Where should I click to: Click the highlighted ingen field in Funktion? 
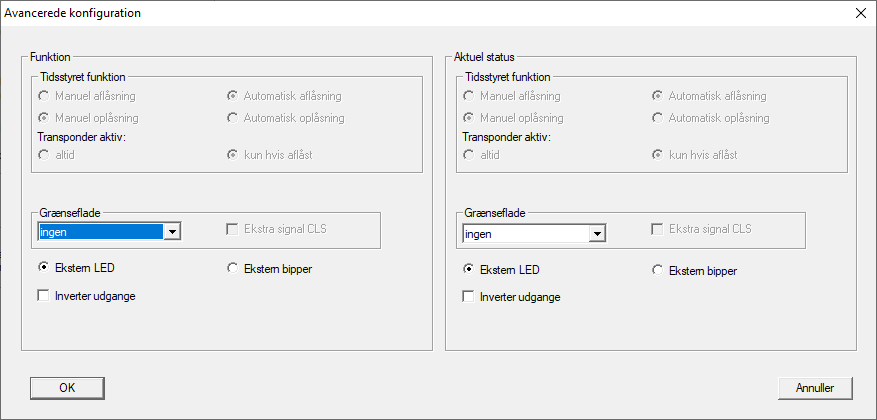click(98, 232)
